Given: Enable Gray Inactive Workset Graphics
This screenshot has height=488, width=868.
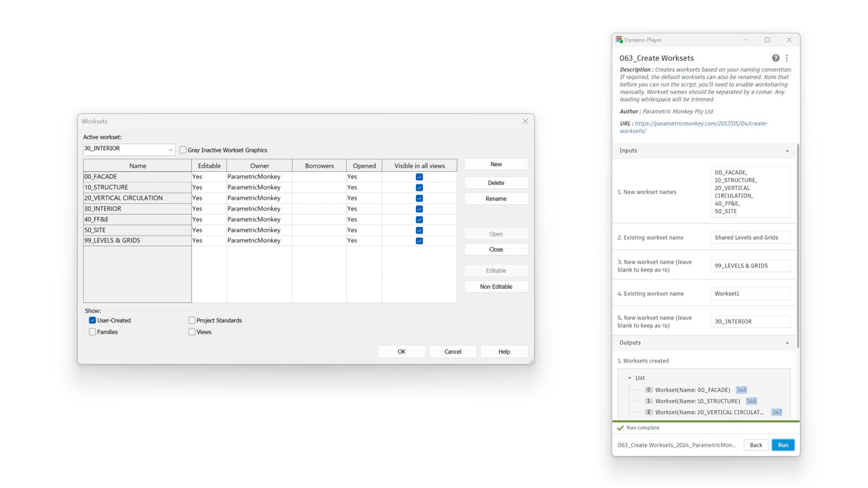Looking at the screenshot, I should (x=183, y=150).
